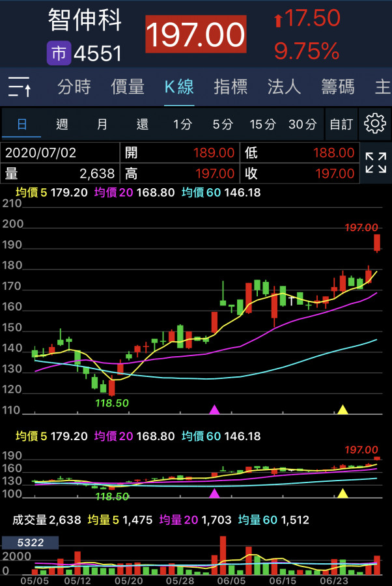Image resolution: width=392 pixels, height=586 pixels.
Task: Switch to the 分時 tab
Action: coord(74,87)
